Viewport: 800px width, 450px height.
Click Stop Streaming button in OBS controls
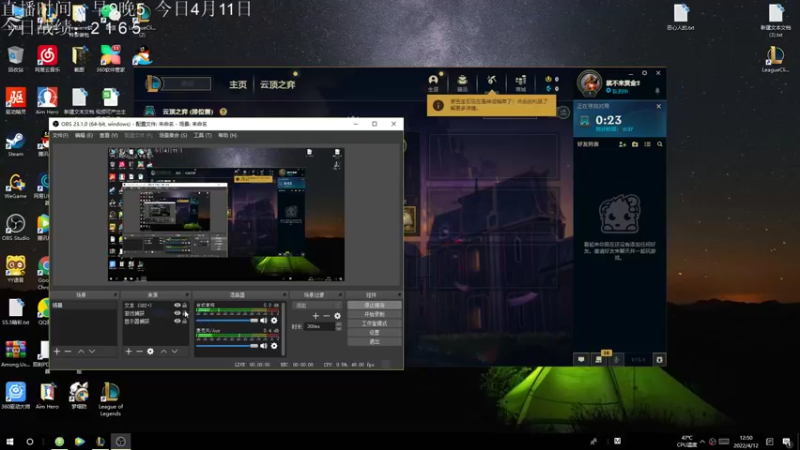[374, 305]
